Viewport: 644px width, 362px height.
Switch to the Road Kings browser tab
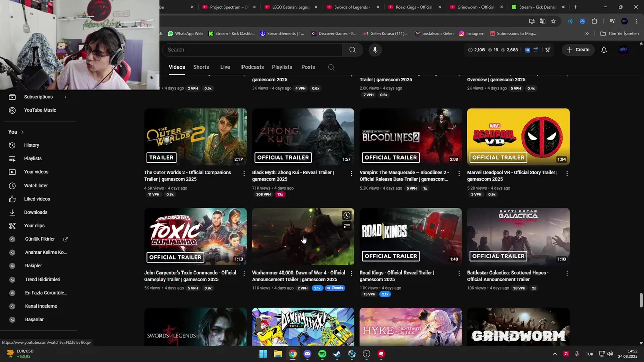414,7
